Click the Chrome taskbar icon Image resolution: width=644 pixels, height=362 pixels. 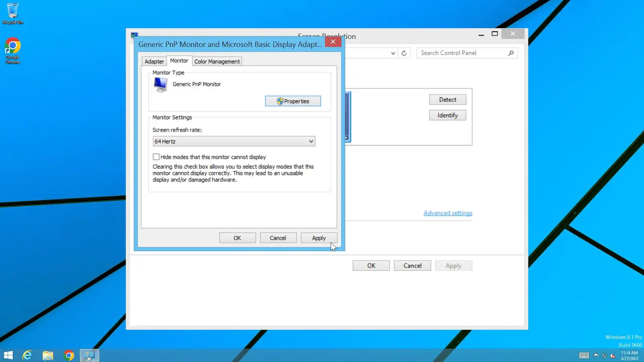point(69,355)
